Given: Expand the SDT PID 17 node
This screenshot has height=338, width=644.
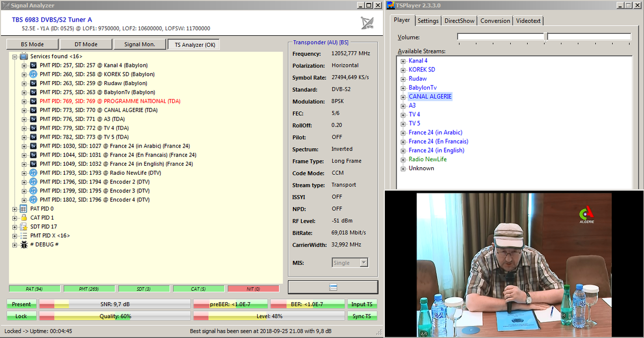Looking at the screenshot, I should (x=15, y=227).
